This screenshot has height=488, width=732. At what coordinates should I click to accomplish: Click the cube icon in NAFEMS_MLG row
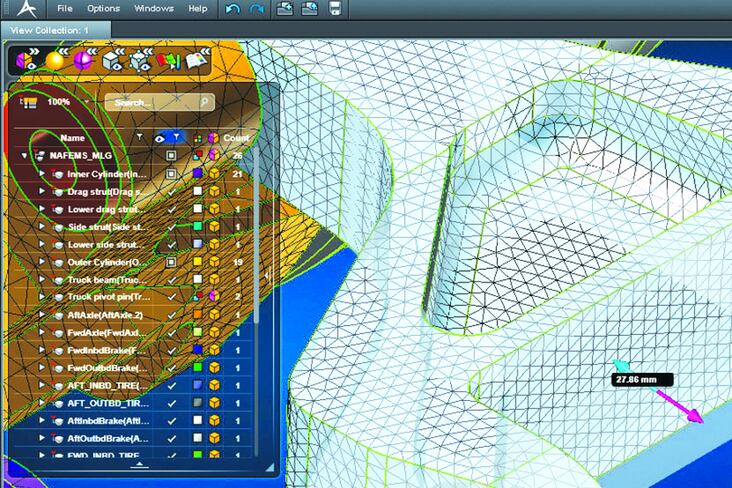(214, 155)
